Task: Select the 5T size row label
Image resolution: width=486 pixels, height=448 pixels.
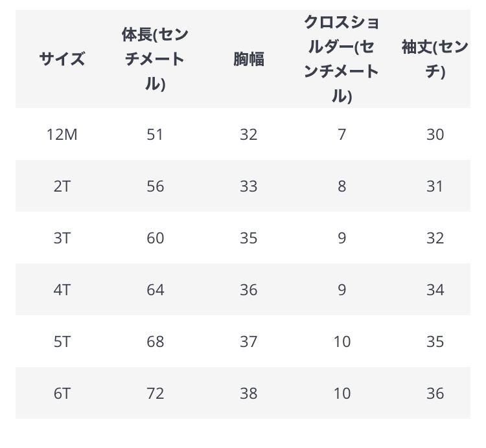Action: 62,342
